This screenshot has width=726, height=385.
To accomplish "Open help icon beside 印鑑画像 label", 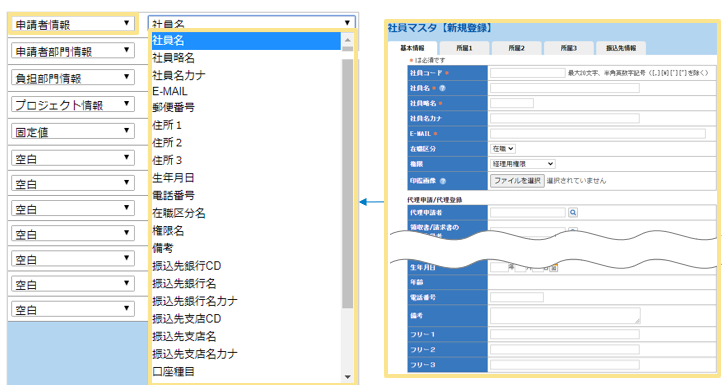I will click(443, 181).
